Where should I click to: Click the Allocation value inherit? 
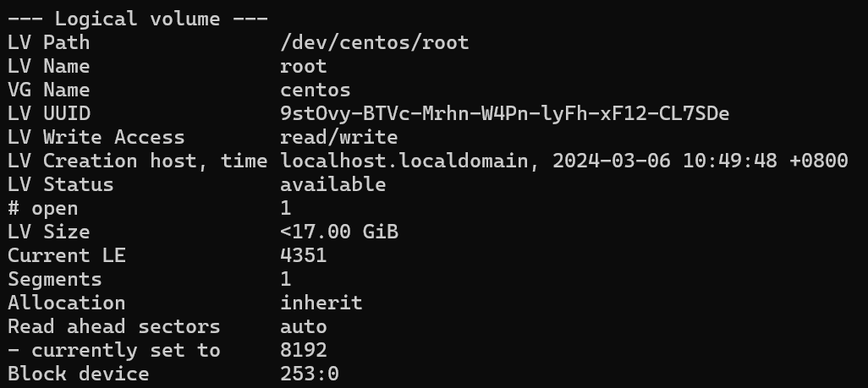(x=321, y=303)
